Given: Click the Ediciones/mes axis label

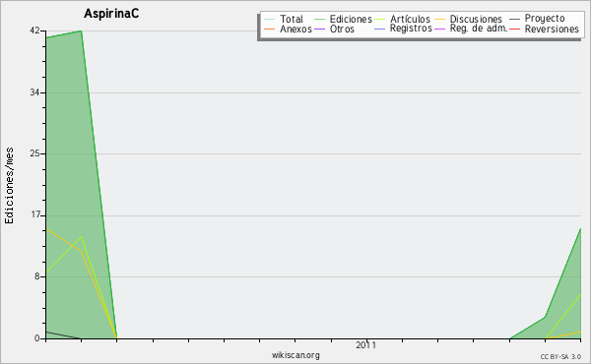Looking at the screenshot, I should [x=9, y=186].
